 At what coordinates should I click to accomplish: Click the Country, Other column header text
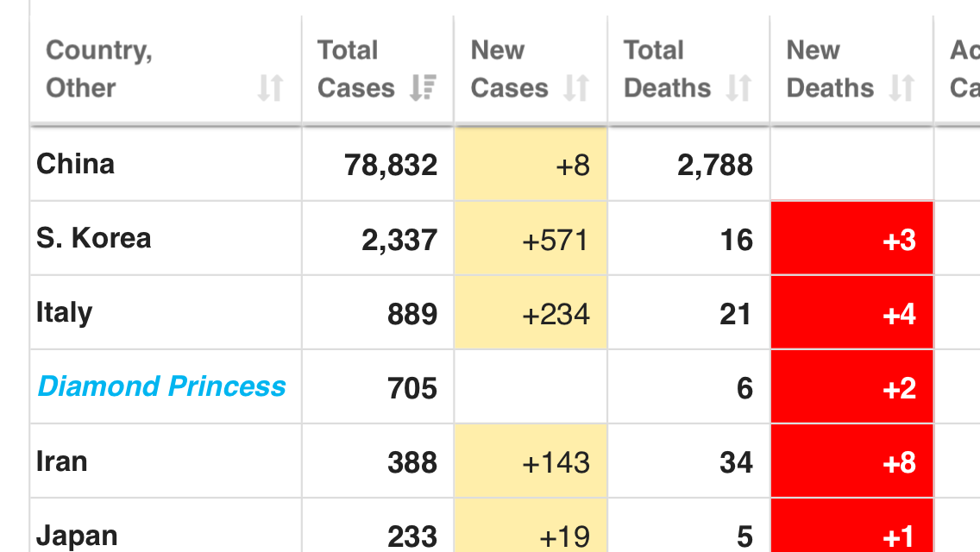point(98,69)
